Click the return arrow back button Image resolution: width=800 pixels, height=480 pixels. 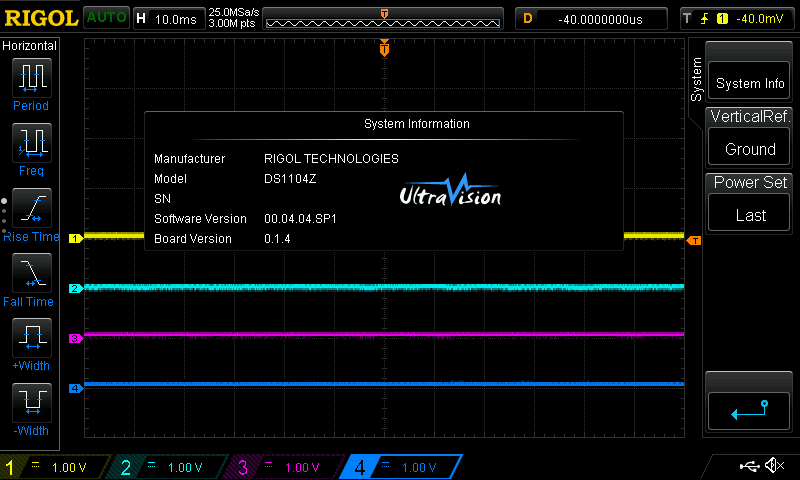pyautogui.click(x=749, y=411)
